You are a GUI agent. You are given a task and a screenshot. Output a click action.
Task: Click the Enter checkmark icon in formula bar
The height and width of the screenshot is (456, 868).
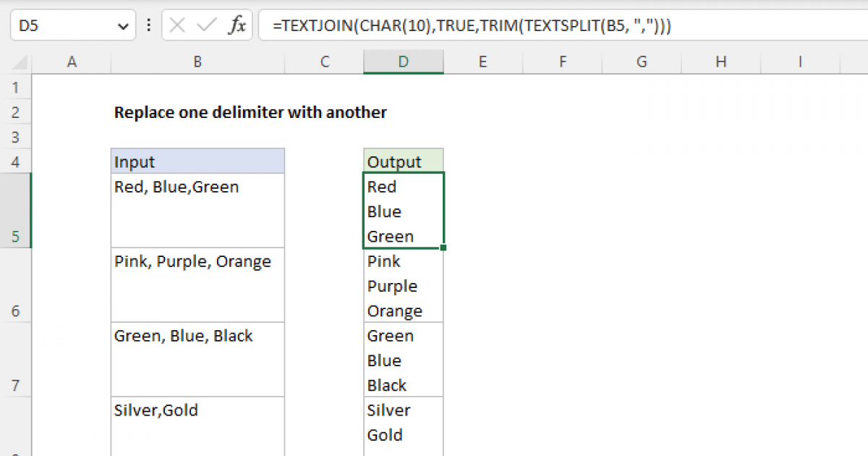207,26
